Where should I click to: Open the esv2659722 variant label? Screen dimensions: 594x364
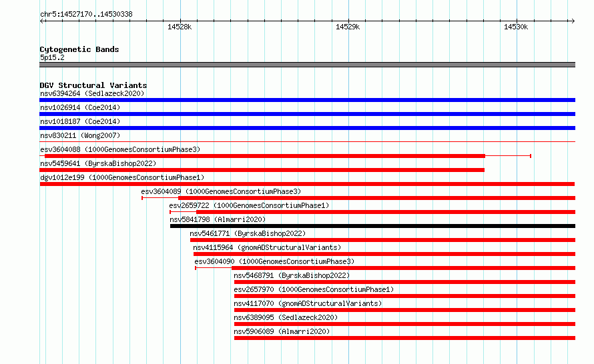point(249,205)
